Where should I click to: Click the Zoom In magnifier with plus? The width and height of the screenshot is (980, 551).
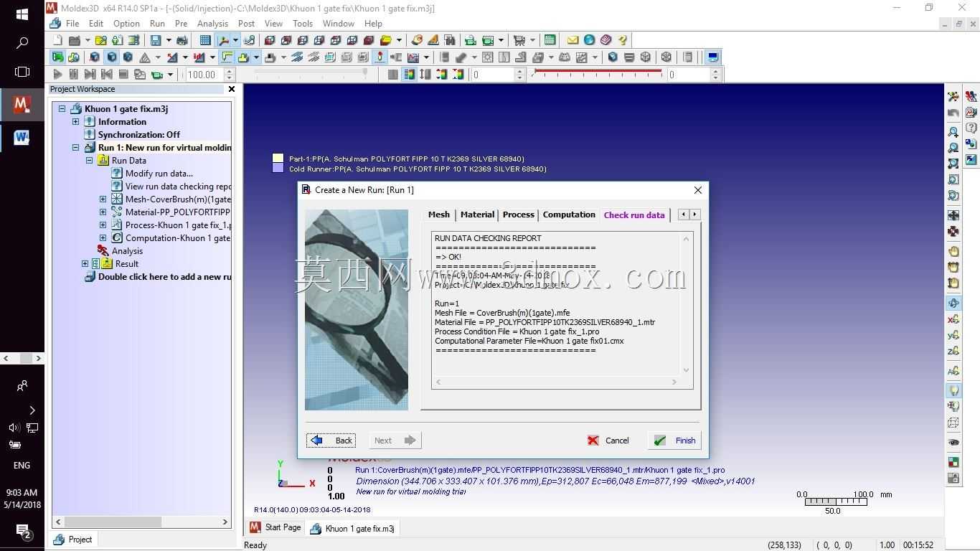pos(953,131)
